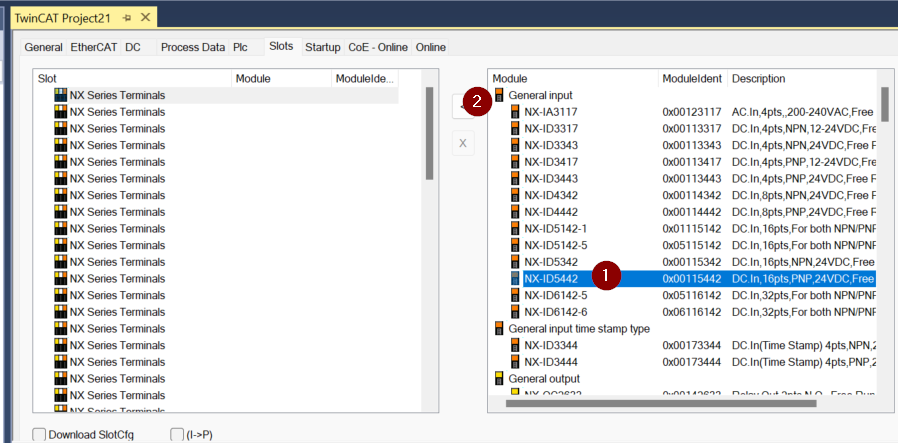898x443 pixels.
Task: Click description AC.In,4pts,,200-240VAC,Free
Action: tap(803, 112)
